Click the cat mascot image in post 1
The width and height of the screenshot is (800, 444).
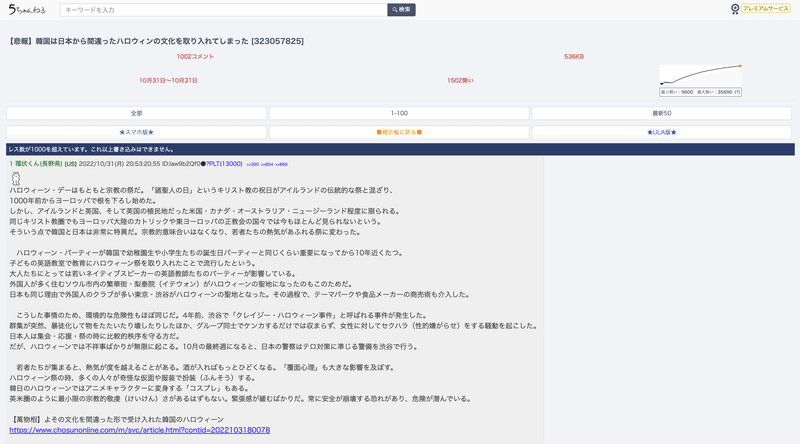(x=16, y=178)
